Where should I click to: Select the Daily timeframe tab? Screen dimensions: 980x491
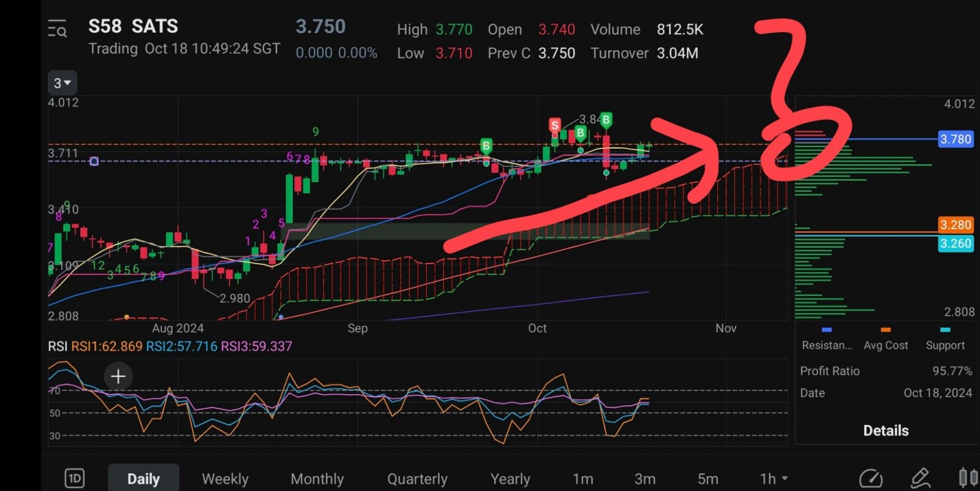tap(143, 479)
